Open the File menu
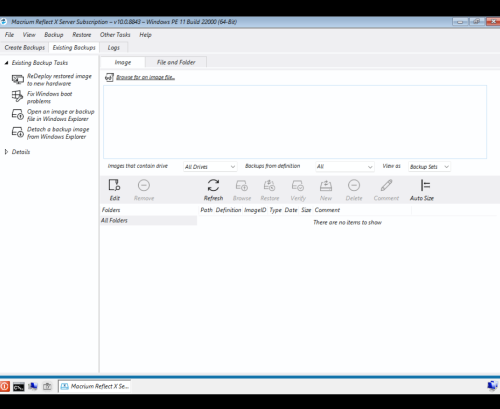 click(x=9, y=35)
